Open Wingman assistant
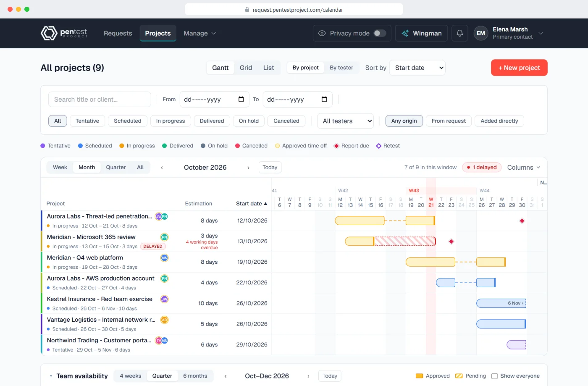The height and width of the screenshot is (386, 588). (x=421, y=33)
